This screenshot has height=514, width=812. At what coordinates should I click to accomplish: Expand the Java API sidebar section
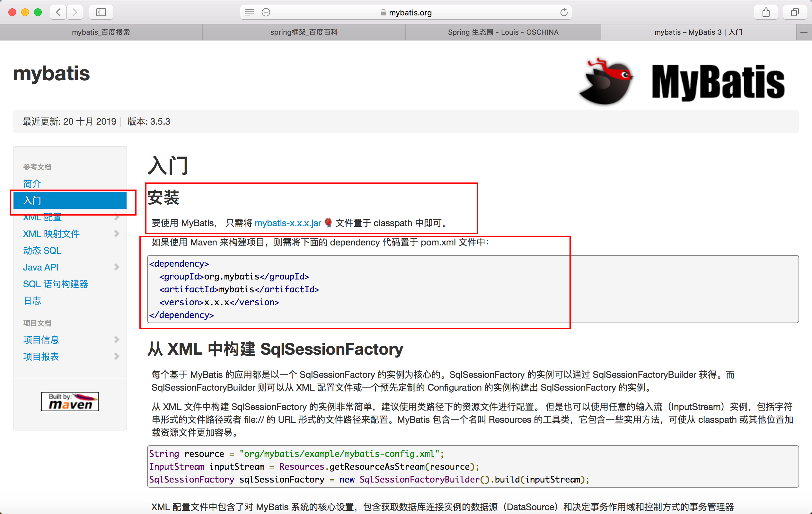tap(117, 267)
